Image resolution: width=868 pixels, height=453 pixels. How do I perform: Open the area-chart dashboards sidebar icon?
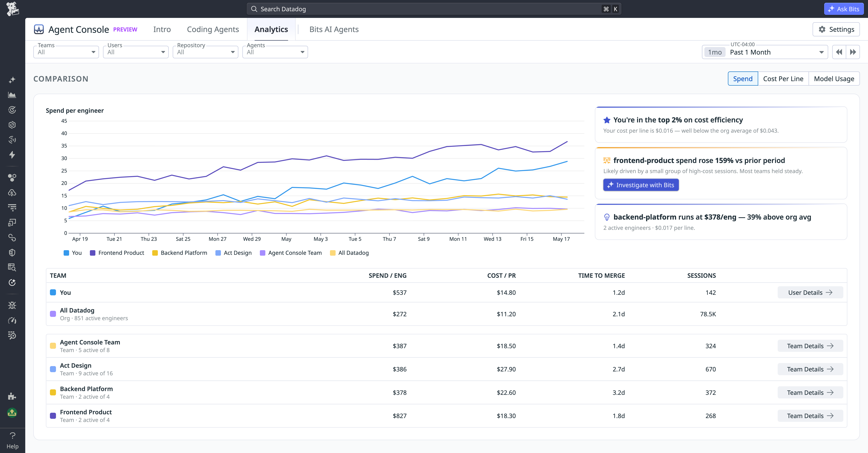coord(12,95)
